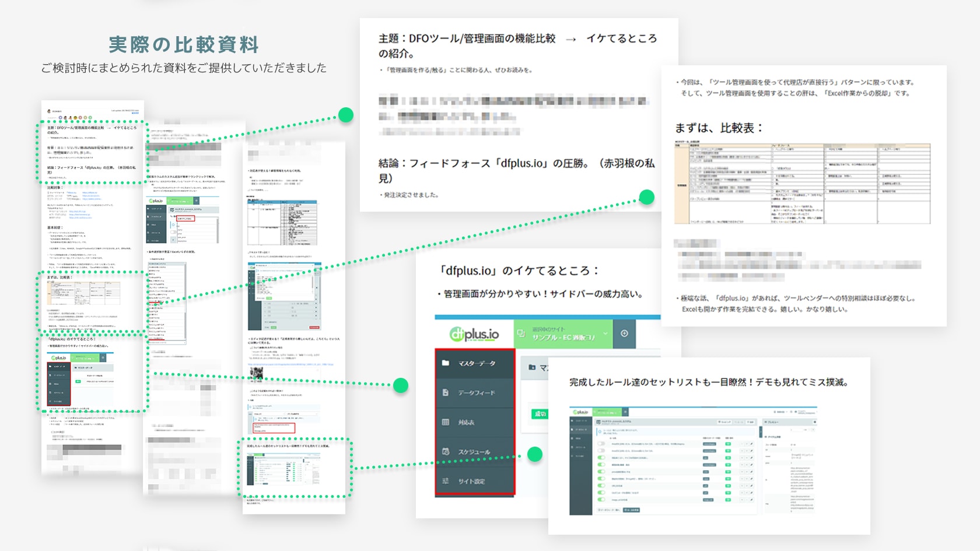Select スケジュール in the dark sidebar
The image size is (980, 551).
point(475,452)
